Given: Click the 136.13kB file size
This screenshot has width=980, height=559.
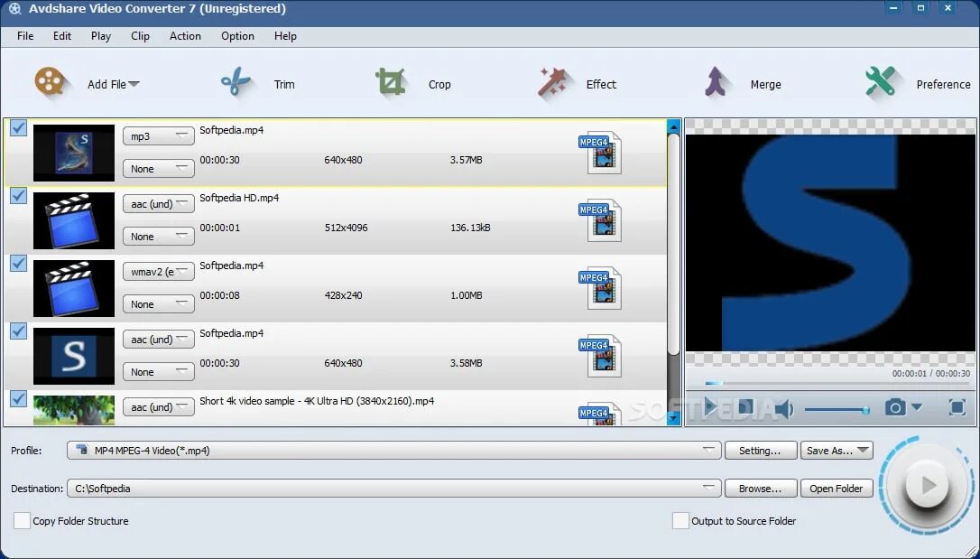Looking at the screenshot, I should click(x=470, y=228).
